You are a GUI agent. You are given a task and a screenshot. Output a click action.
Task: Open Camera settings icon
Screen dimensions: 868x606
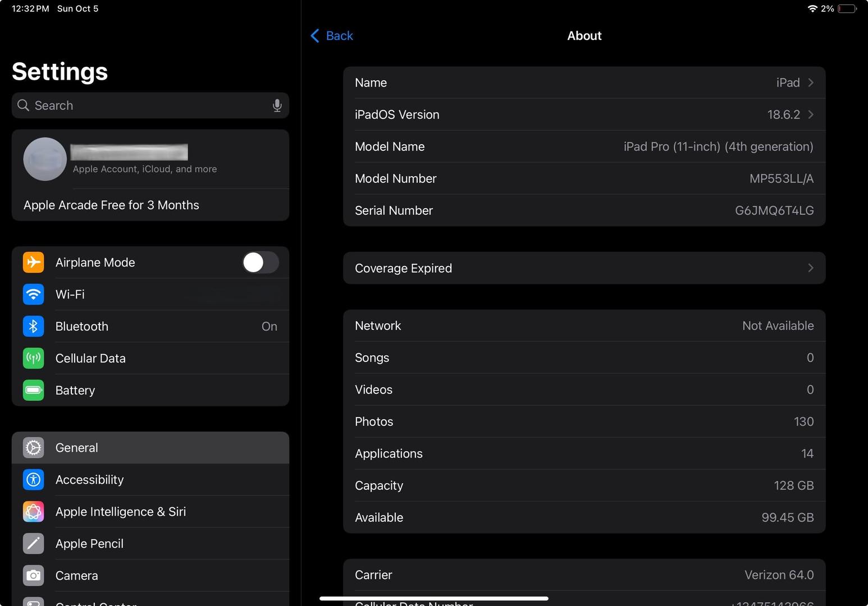tap(33, 576)
